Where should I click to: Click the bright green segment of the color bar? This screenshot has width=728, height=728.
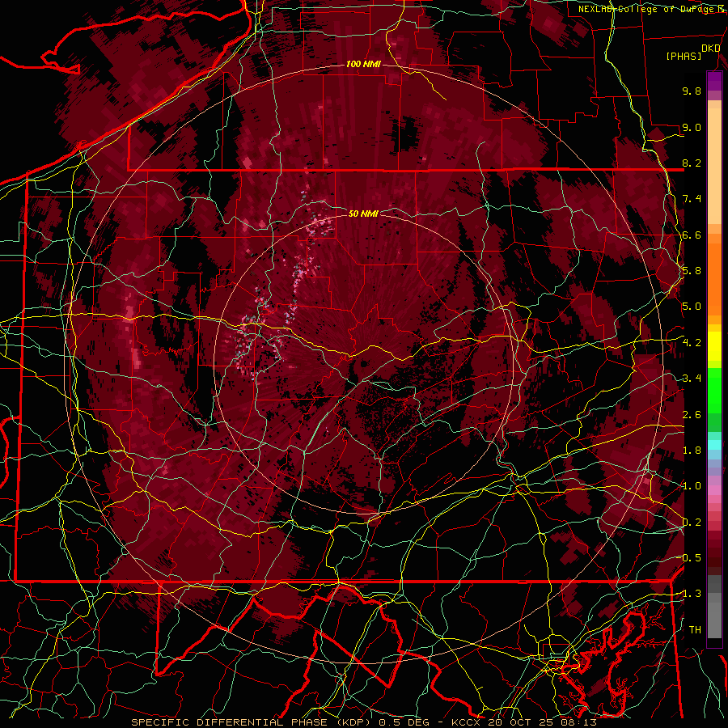(x=714, y=391)
